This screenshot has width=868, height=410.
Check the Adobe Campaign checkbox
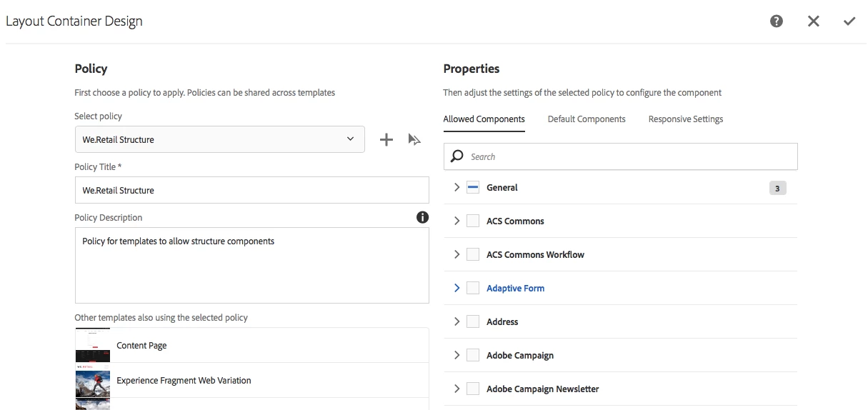pos(473,356)
